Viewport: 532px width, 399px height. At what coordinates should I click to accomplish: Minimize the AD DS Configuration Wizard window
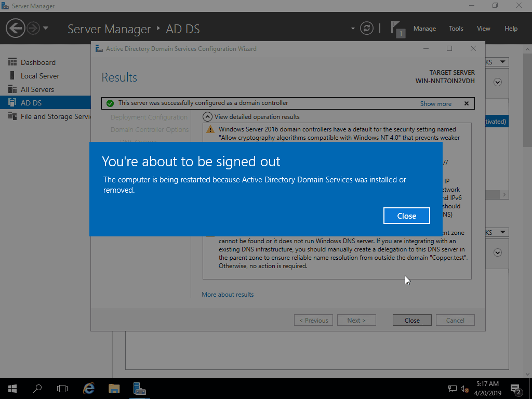pos(426,48)
